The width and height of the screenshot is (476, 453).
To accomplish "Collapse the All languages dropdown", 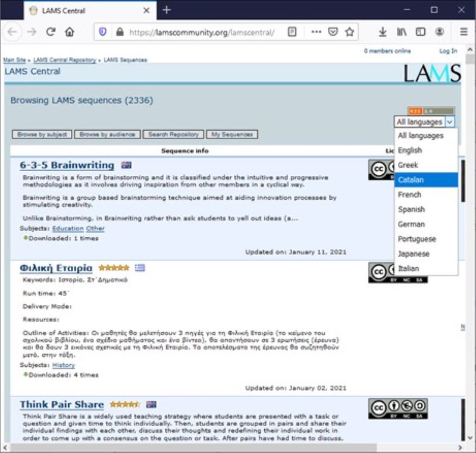I will [x=425, y=122].
